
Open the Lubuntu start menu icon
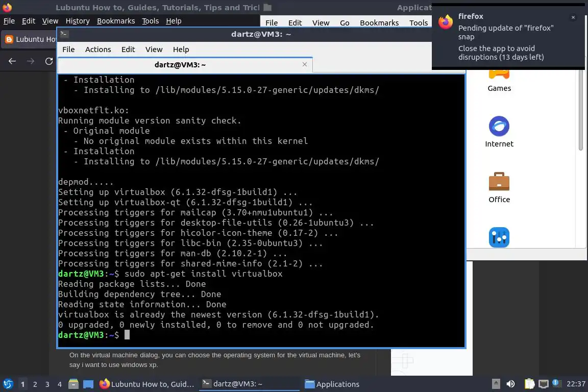tap(8, 384)
